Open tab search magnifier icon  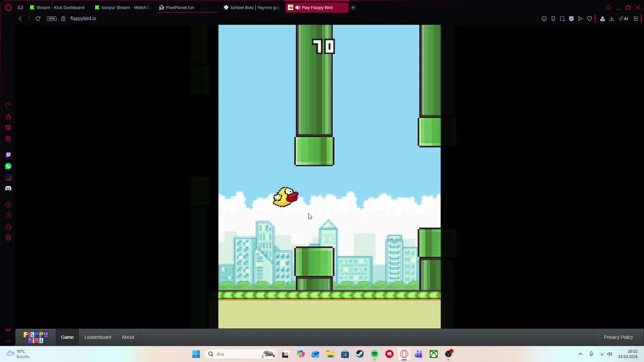(608, 8)
